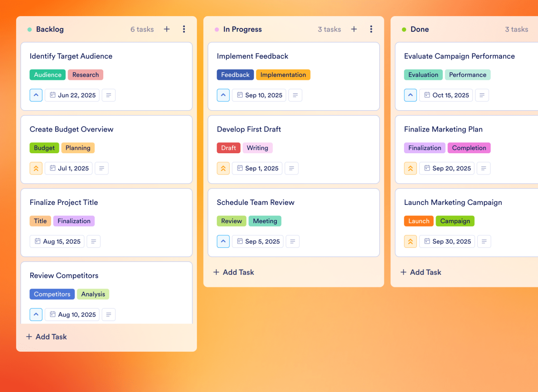Image resolution: width=538 pixels, height=392 pixels.
Task: Click Add Task in the Done column
Action: [420, 272]
